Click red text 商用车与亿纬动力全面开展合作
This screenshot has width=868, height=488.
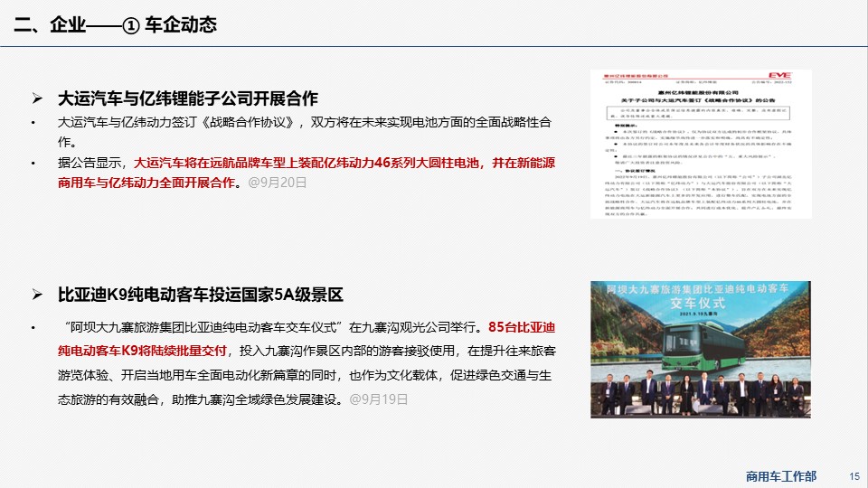[x=146, y=183]
